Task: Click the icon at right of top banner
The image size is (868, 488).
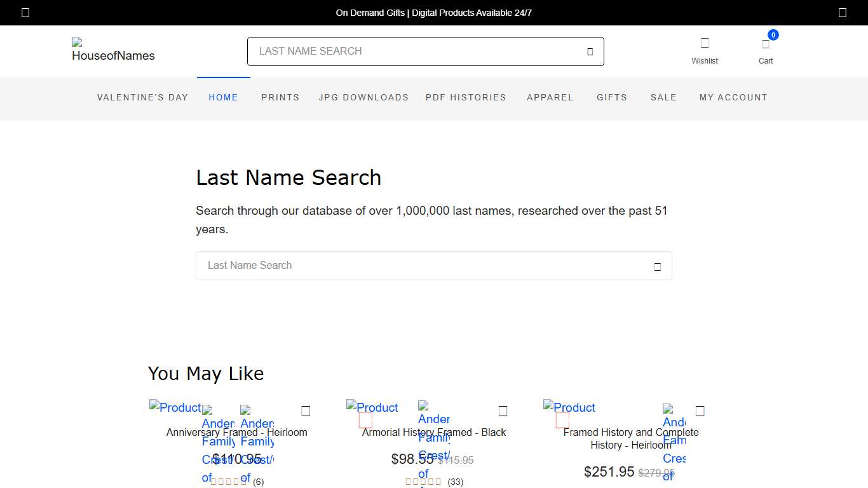Action: [x=843, y=12]
